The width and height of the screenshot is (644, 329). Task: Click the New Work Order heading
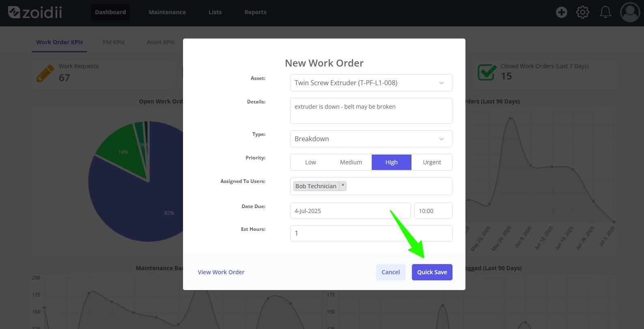click(x=324, y=63)
